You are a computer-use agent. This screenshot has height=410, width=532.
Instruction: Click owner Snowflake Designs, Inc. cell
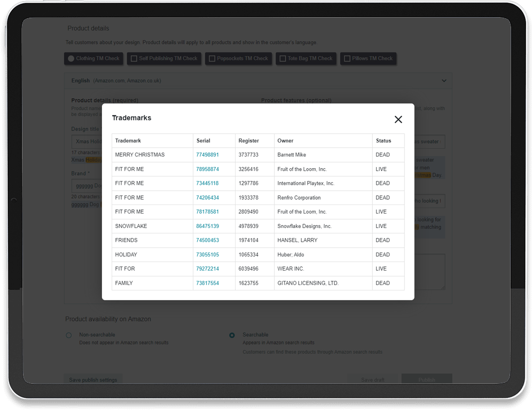point(323,226)
